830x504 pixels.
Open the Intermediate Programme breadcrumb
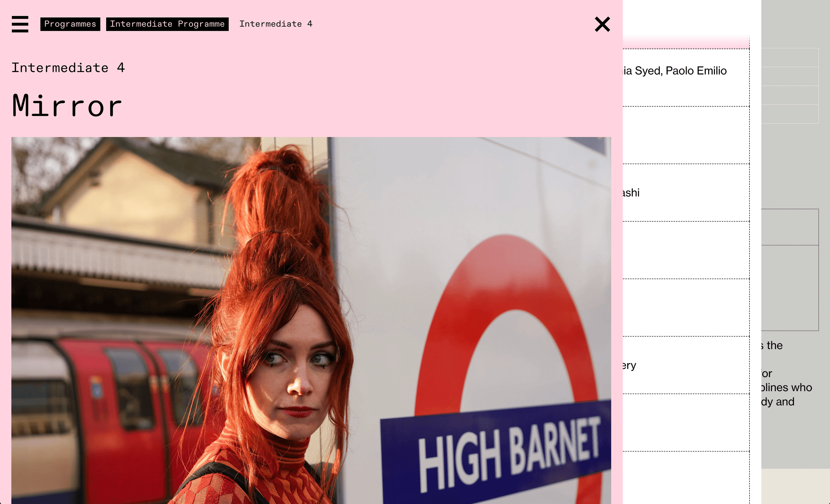click(x=167, y=24)
